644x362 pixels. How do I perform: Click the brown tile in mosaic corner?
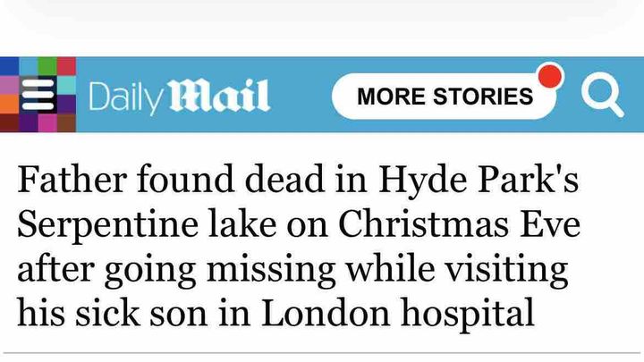tap(66, 123)
